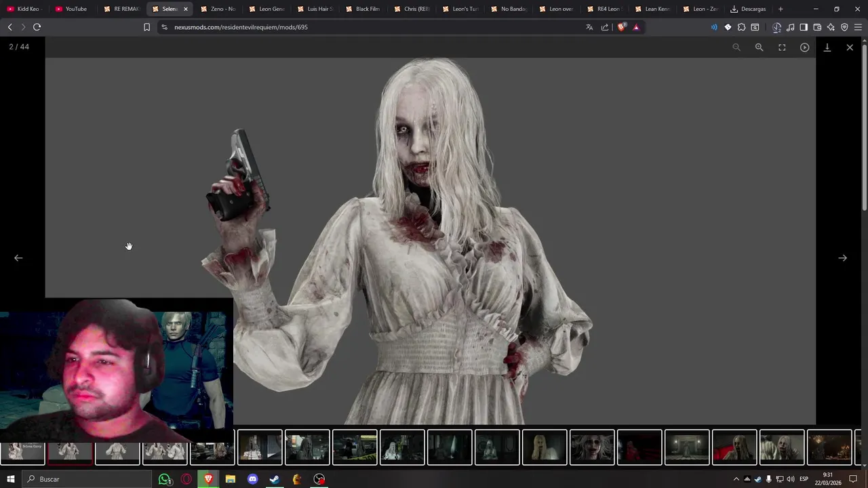Switch to the No Bandag tab
The width and height of the screenshot is (868, 488).
tap(509, 9)
